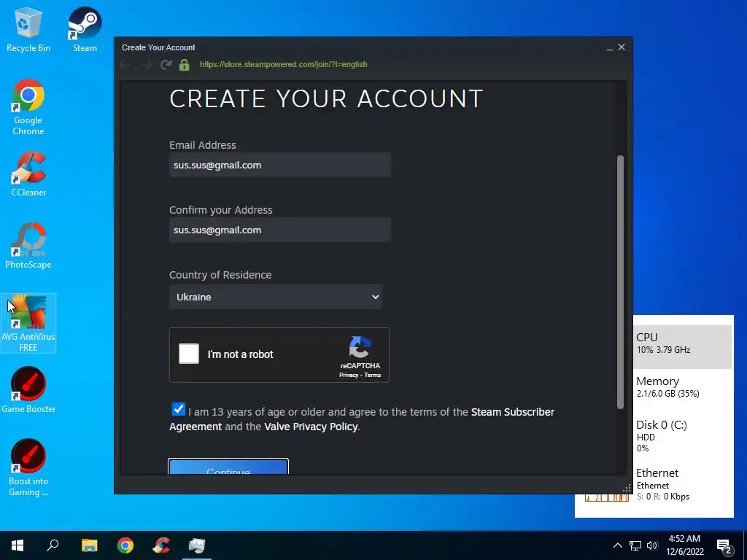Open CCleaner from the taskbar
The height and width of the screenshot is (560, 747).
[161, 545]
